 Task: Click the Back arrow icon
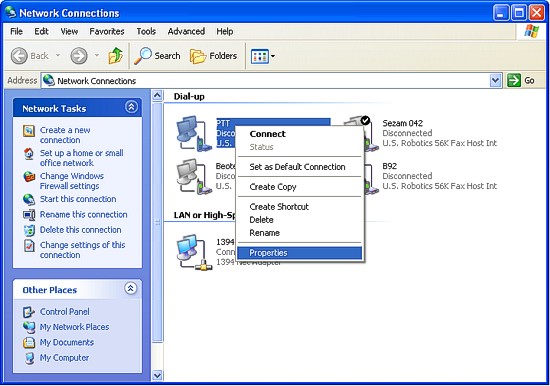click(19, 56)
